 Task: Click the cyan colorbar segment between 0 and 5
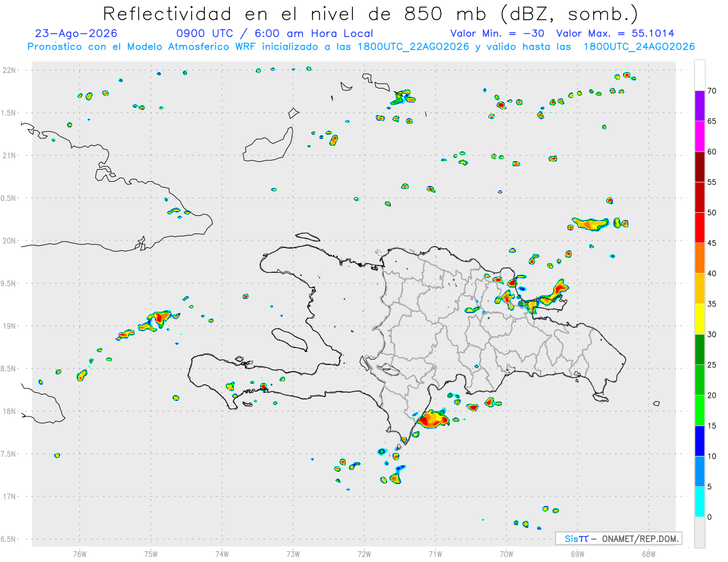[699, 502]
